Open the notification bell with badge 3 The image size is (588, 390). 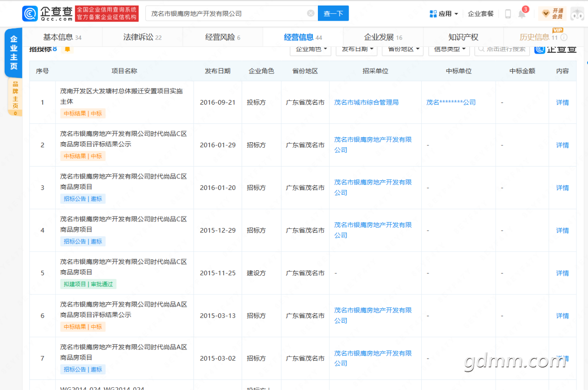pos(522,14)
